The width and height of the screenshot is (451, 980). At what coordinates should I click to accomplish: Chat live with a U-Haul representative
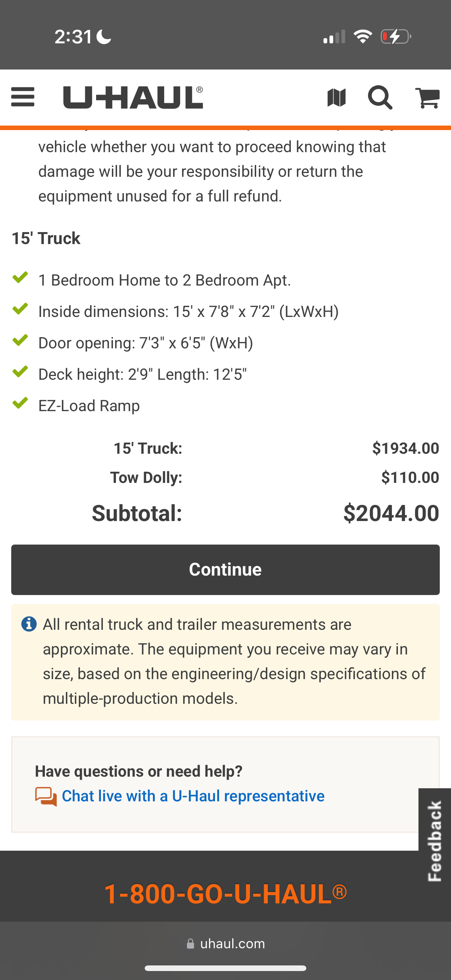point(193,796)
